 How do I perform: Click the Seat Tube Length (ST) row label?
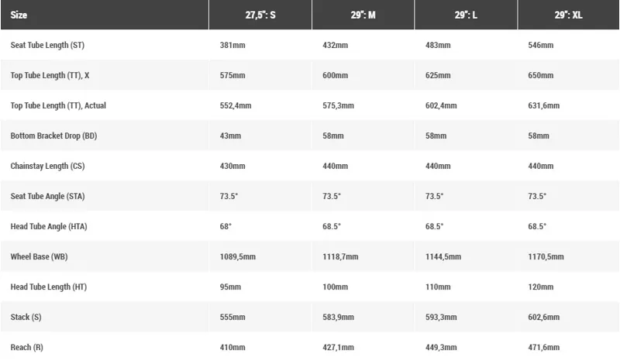tap(47, 45)
